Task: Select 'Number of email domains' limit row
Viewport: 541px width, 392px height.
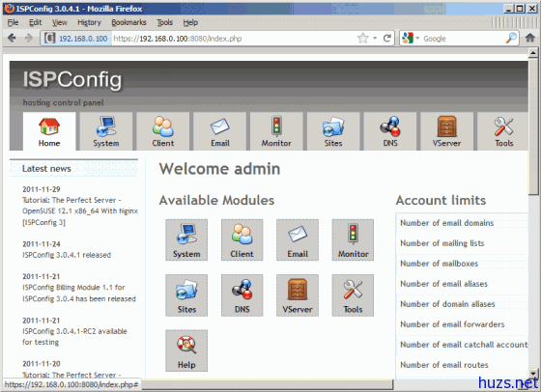Action: [x=462, y=223]
